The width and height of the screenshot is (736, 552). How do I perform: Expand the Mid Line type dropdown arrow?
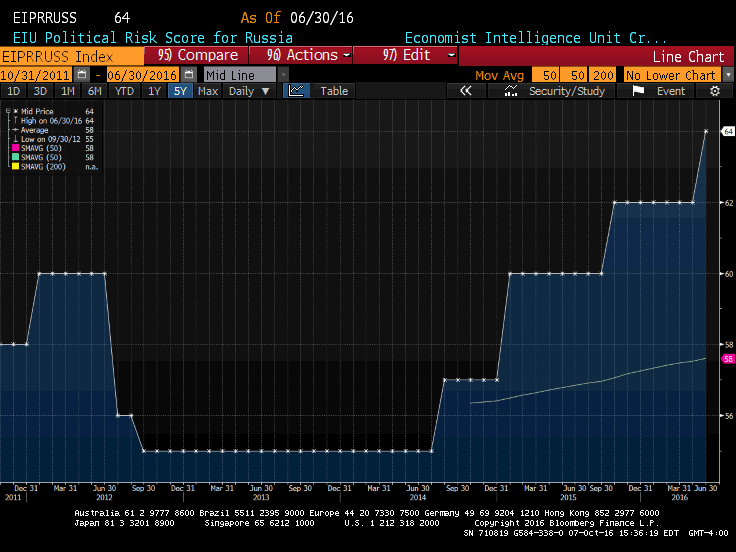(283, 75)
